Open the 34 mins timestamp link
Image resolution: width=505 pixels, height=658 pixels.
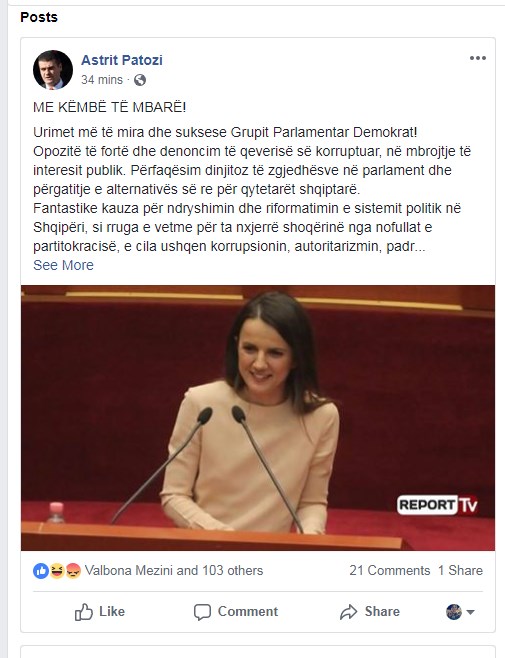102,80
